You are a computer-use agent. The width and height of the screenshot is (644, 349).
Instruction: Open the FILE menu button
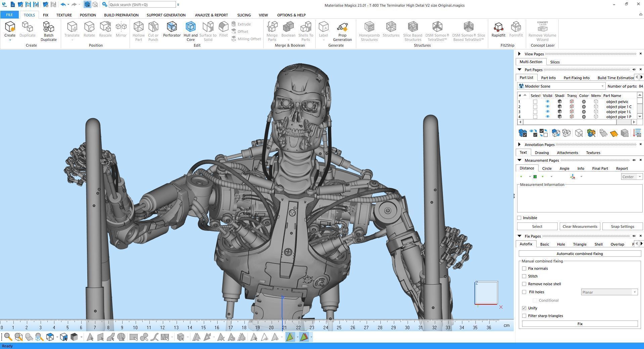[x=9, y=15]
